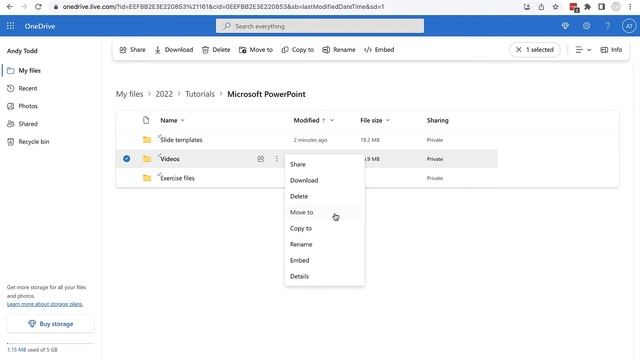Click Delete in the top toolbar

pos(216,50)
